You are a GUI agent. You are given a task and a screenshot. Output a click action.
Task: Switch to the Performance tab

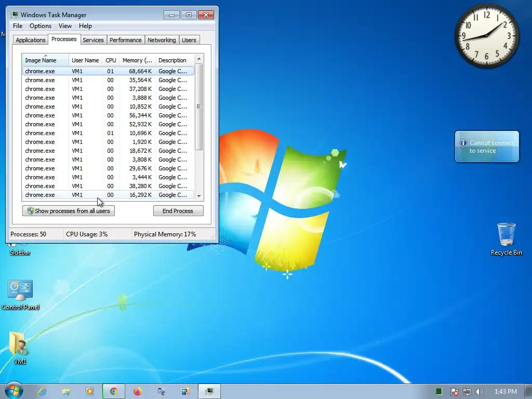(125, 40)
